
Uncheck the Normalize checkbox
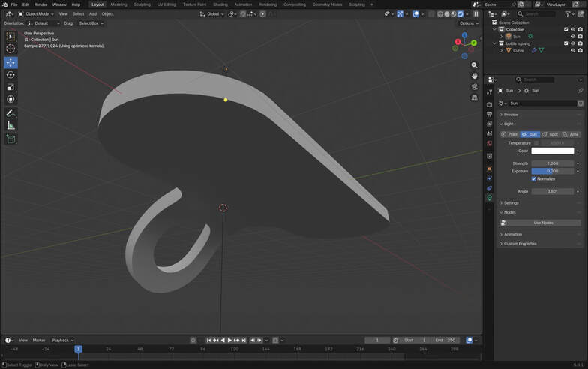click(534, 179)
